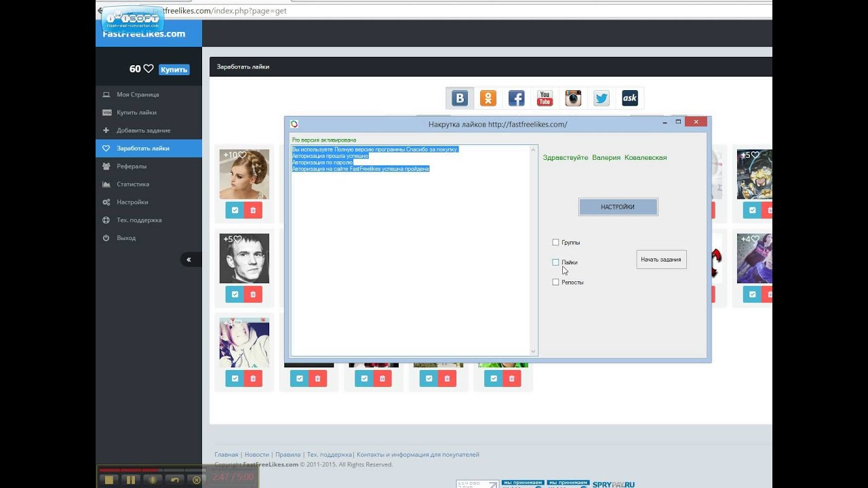Confirm task on the right-side +4 card

pos(752,294)
